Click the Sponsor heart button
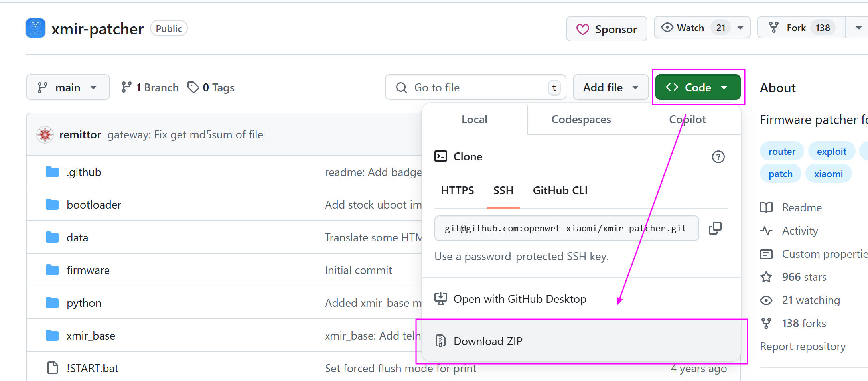Screen dimensions: 868x381 pos(606,29)
